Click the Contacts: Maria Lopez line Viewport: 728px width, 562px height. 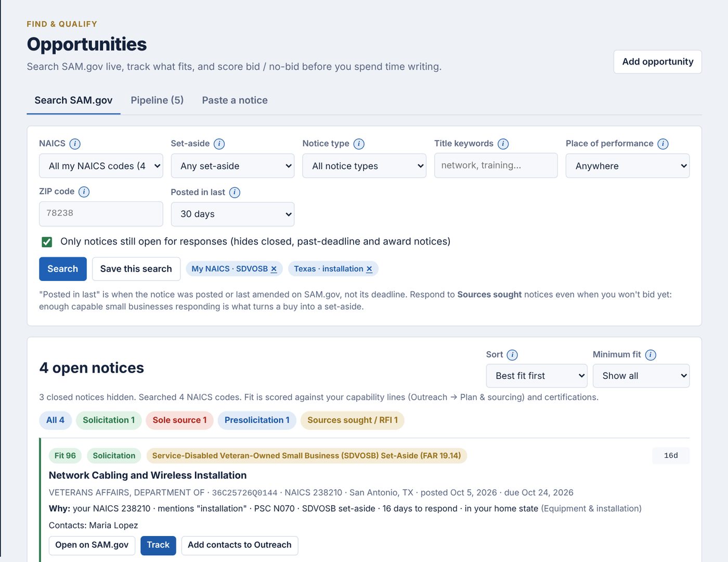point(94,526)
